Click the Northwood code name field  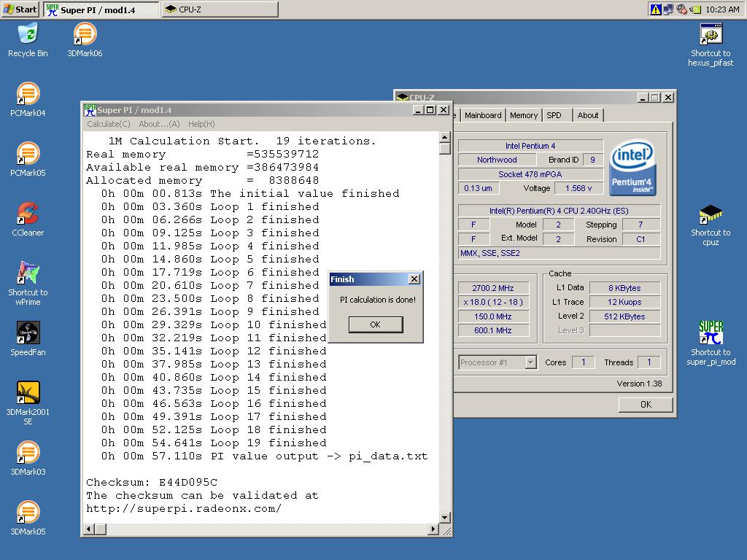(497, 160)
